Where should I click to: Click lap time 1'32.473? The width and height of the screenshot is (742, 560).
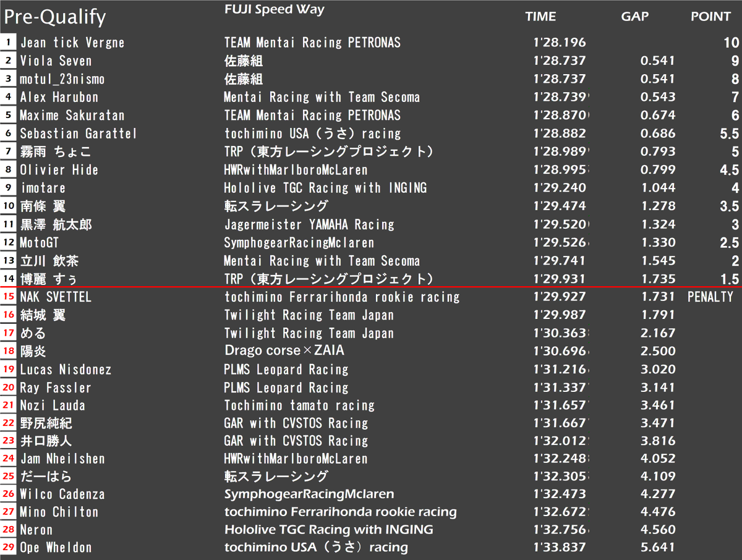[559, 494]
